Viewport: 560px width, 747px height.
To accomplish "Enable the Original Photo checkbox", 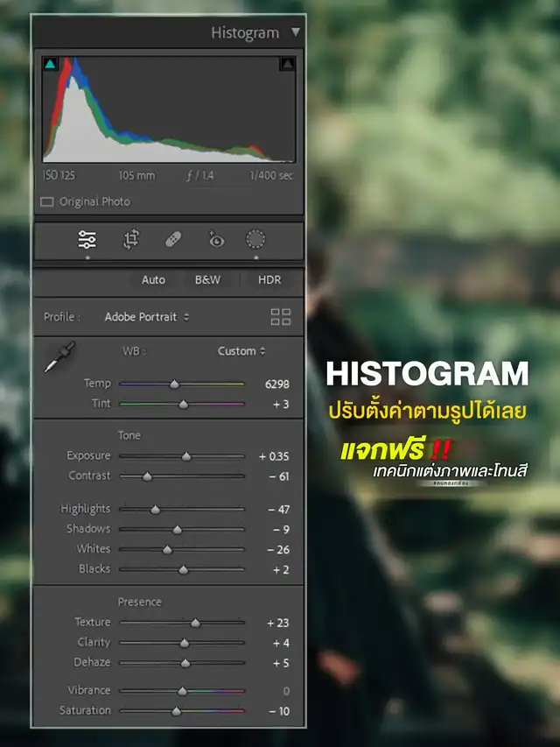I will (x=47, y=202).
